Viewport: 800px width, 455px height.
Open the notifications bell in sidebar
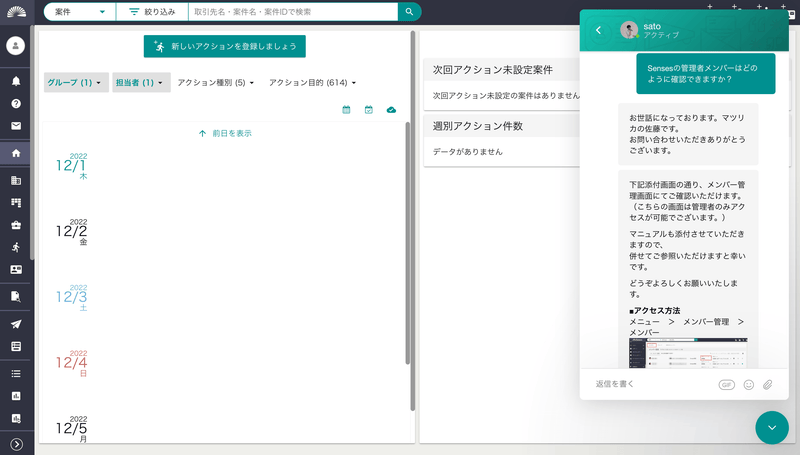16,81
